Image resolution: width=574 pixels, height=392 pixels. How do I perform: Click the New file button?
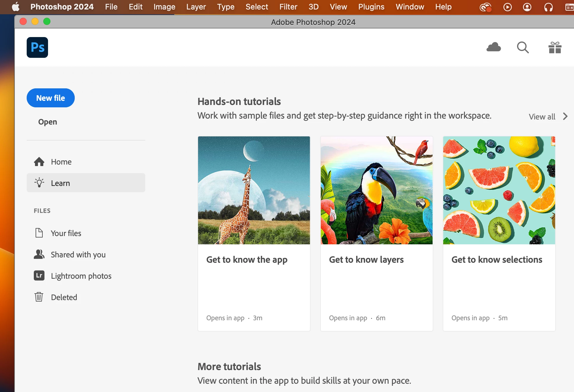51,98
